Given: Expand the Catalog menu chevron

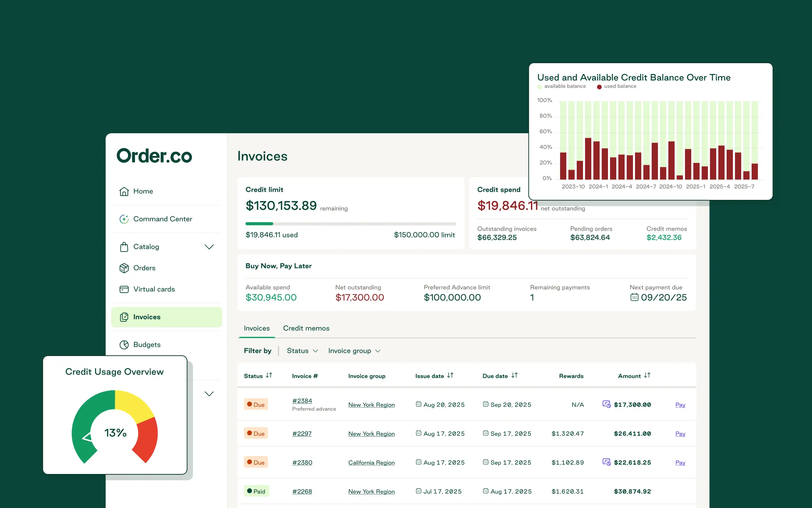Looking at the screenshot, I should pyautogui.click(x=209, y=247).
